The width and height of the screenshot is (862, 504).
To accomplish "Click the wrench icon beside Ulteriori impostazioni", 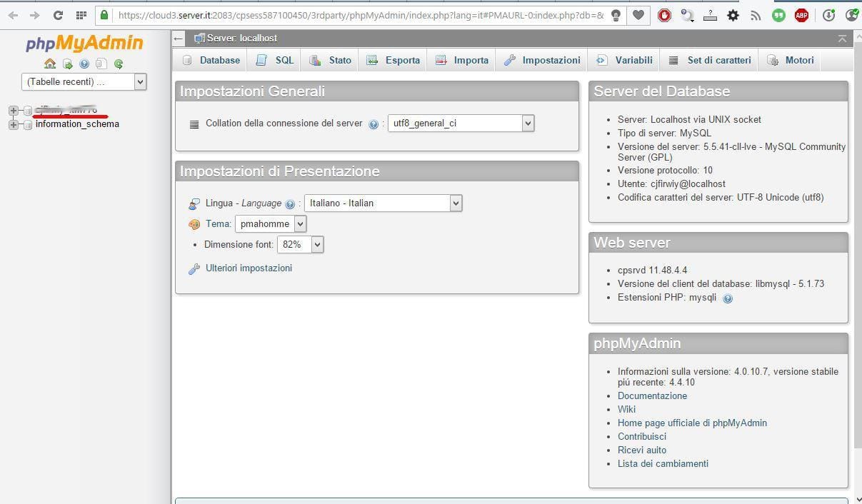I will (194, 269).
